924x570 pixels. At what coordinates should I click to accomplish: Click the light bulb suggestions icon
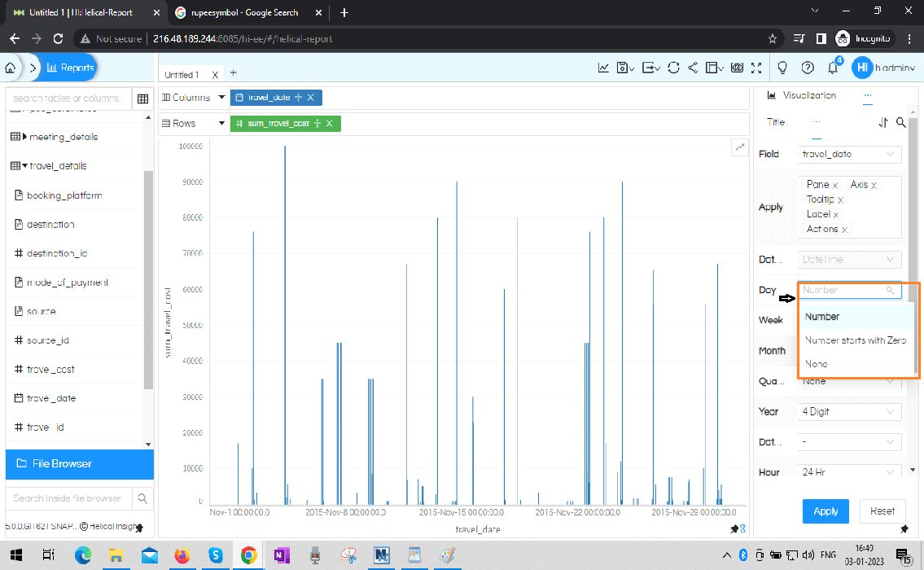[782, 68]
